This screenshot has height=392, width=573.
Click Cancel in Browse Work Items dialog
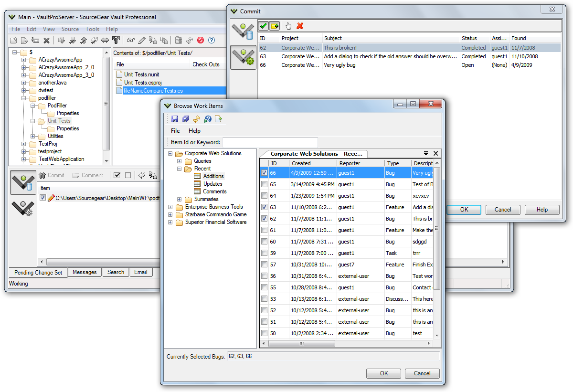422,373
